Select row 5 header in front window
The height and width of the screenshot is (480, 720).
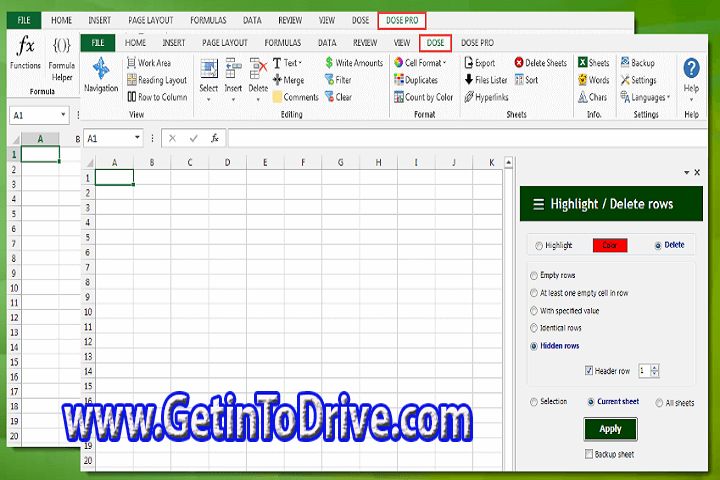[88, 237]
